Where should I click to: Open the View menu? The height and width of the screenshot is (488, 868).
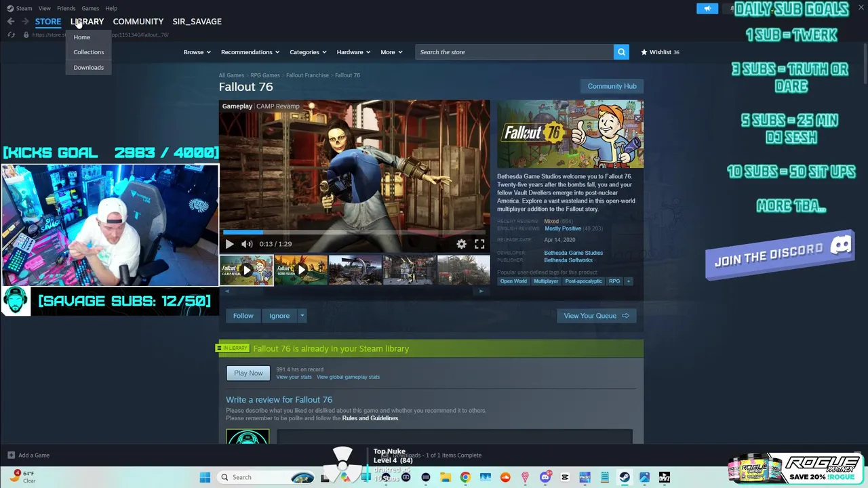[44, 8]
